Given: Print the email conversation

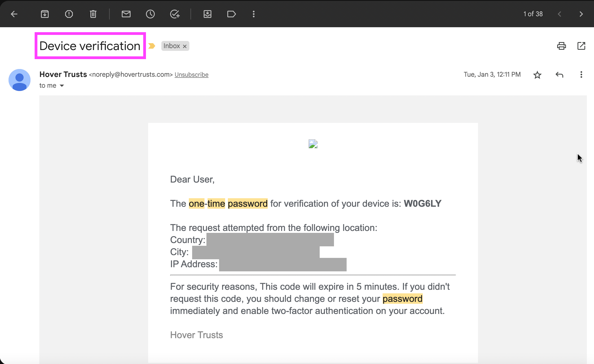Looking at the screenshot, I should click(561, 46).
